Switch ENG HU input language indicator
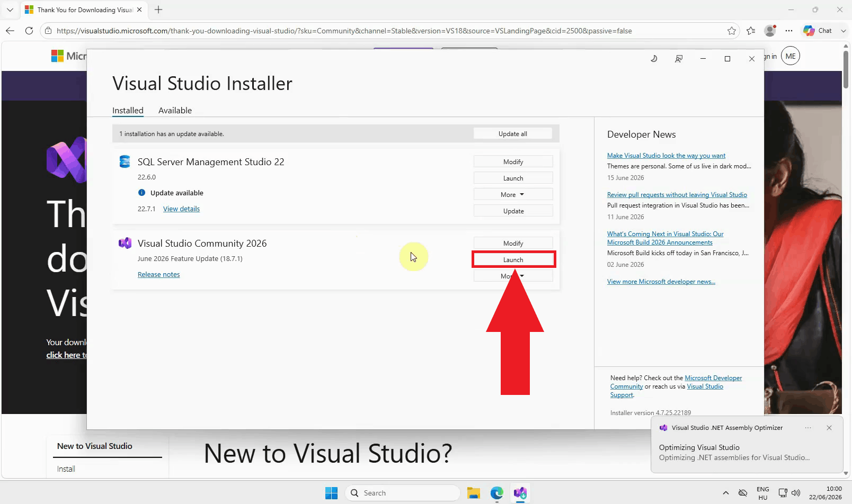852x504 pixels. (762, 493)
